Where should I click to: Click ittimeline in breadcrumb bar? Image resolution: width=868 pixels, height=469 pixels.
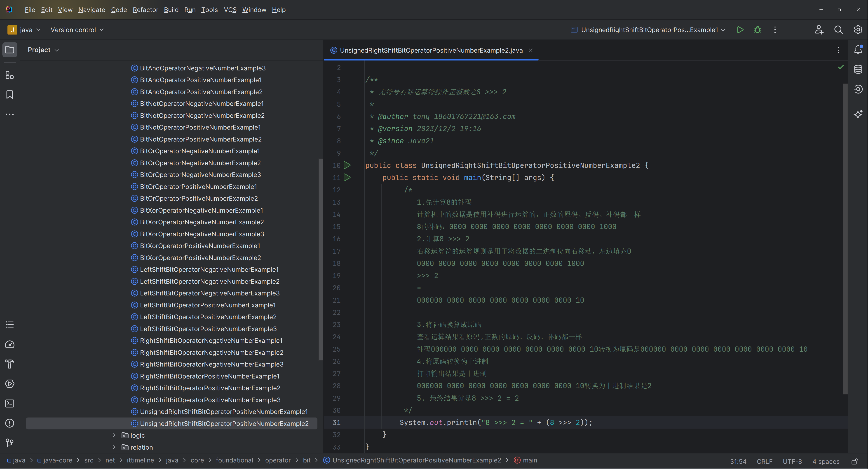coord(140,460)
